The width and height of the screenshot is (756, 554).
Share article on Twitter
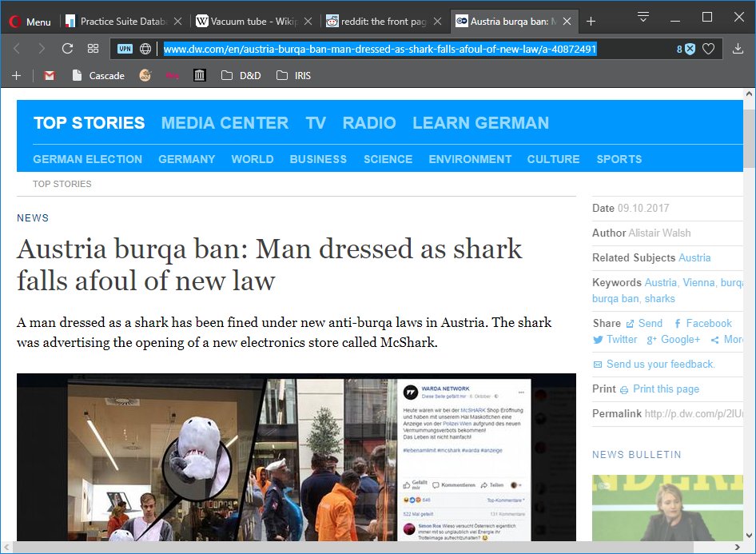(x=615, y=340)
